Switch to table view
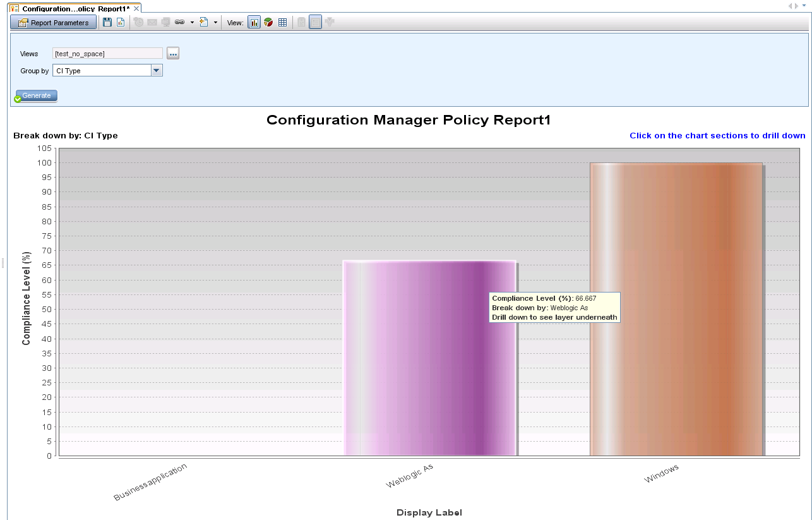812x520 pixels. (x=282, y=23)
